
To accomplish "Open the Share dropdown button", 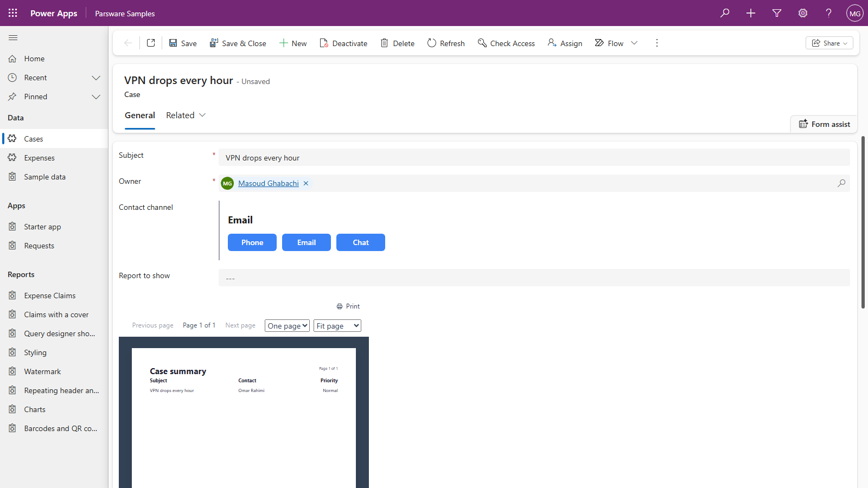I will 829,43.
